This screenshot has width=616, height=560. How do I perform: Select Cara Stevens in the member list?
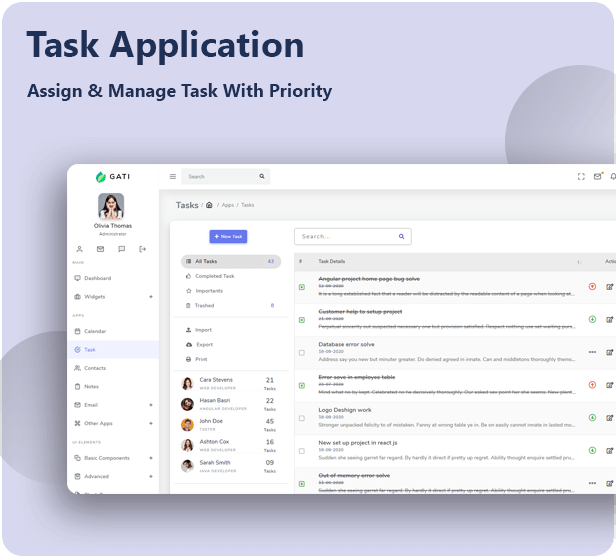tap(231, 383)
